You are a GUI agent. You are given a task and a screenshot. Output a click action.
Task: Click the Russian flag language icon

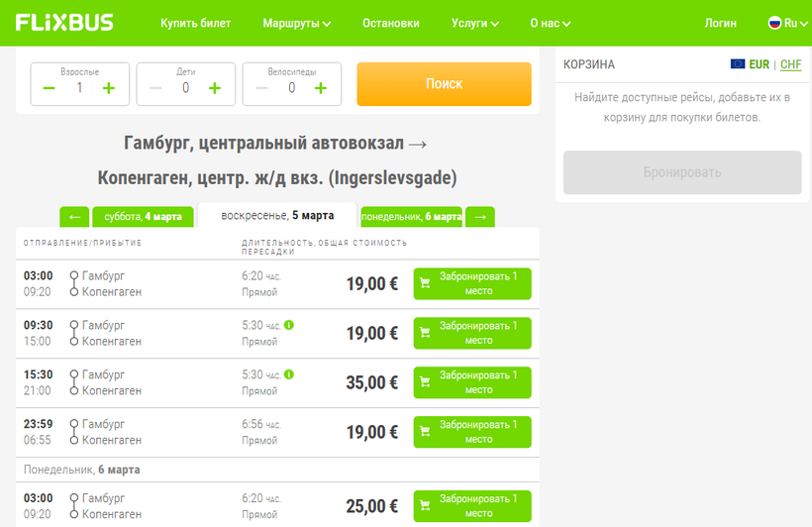(x=774, y=23)
